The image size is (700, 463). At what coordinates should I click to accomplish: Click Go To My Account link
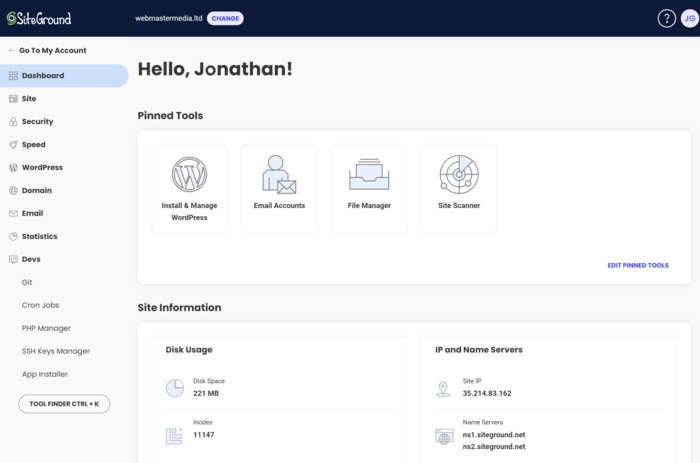(53, 50)
